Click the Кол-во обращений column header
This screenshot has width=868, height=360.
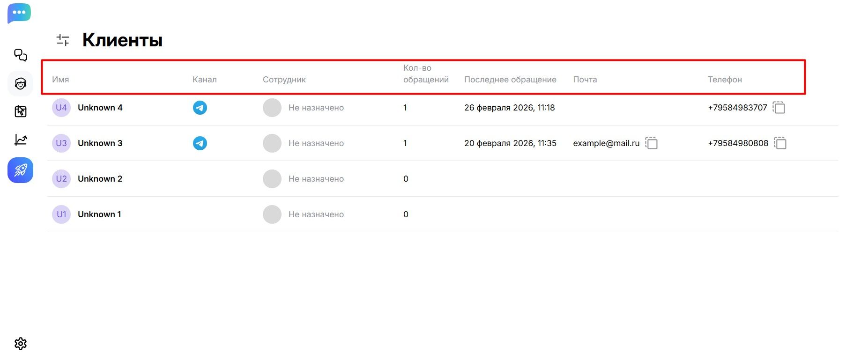point(425,74)
